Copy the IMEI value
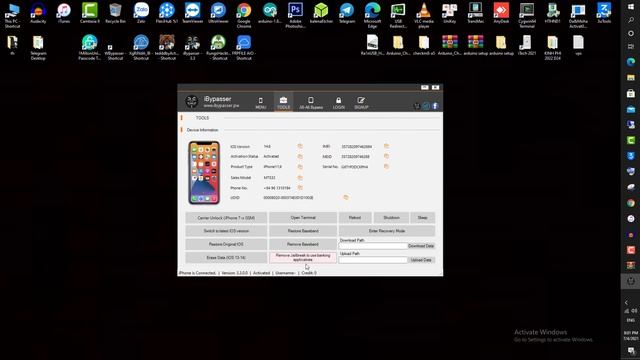The height and width of the screenshot is (360, 640). (x=386, y=146)
